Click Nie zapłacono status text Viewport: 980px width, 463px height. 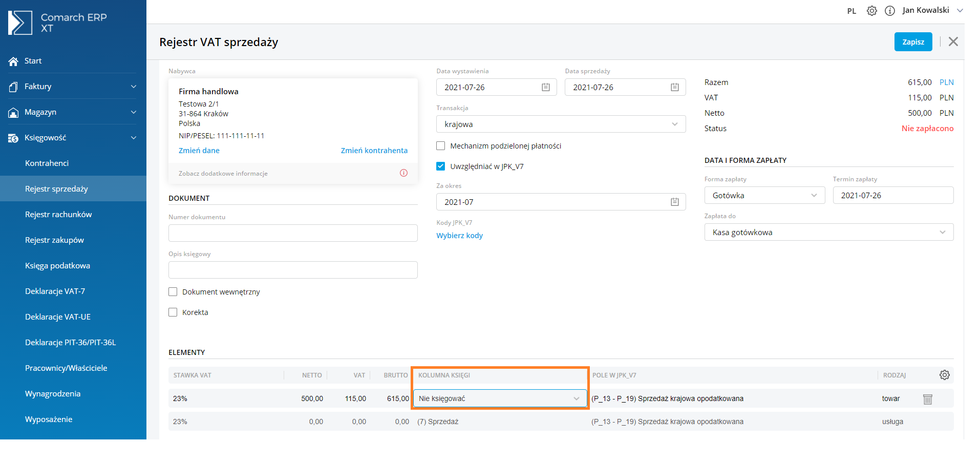927,129
